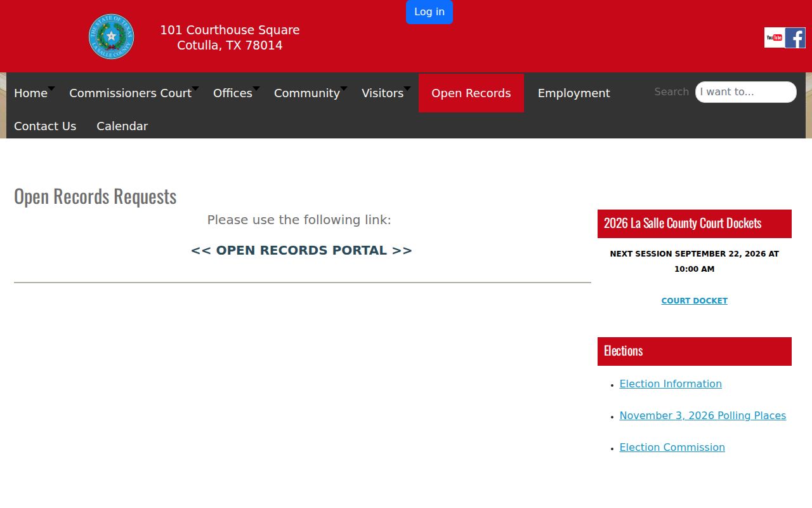Click the Visitors menu label
The height and width of the screenshot is (508, 812).
click(383, 93)
